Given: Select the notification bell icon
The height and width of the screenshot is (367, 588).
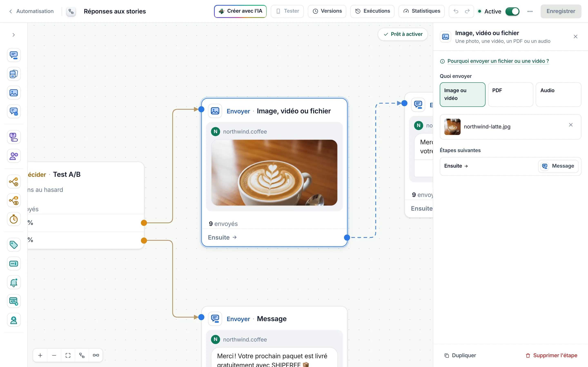Looking at the screenshot, I should pos(14,283).
